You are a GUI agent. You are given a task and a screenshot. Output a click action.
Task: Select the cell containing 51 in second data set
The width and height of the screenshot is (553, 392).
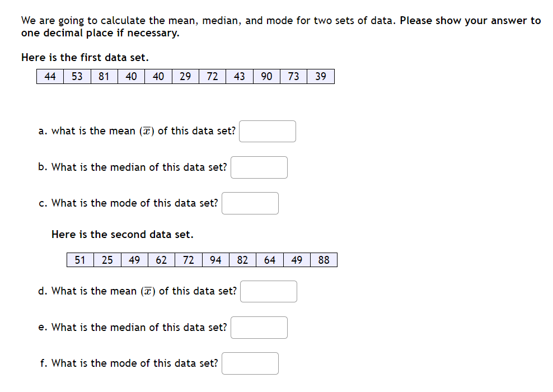point(80,260)
